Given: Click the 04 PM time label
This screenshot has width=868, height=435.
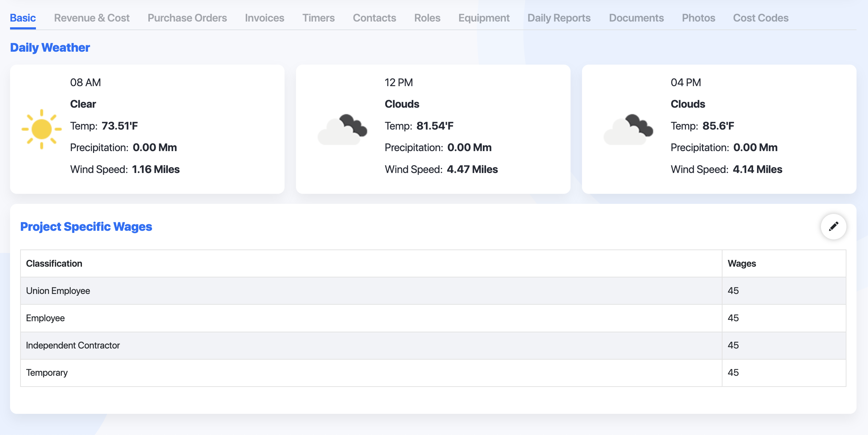Looking at the screenshot, I should pos(686,83).
